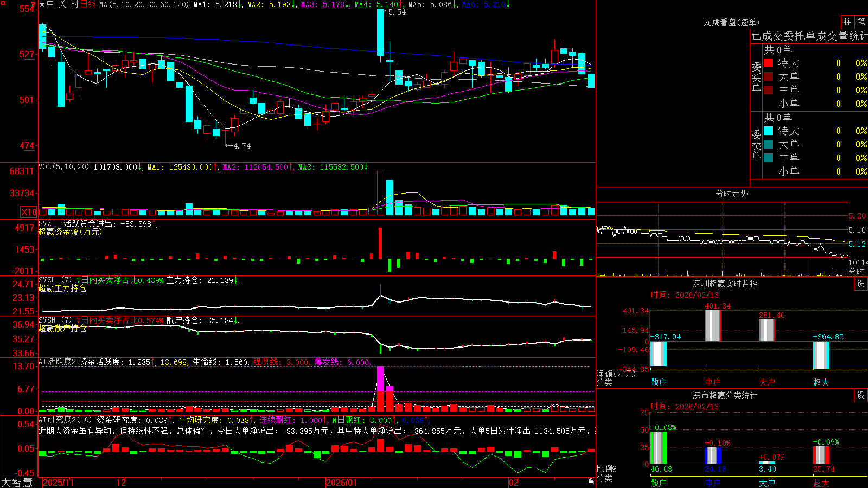Click the X10 volume scale box

point(29,212)
